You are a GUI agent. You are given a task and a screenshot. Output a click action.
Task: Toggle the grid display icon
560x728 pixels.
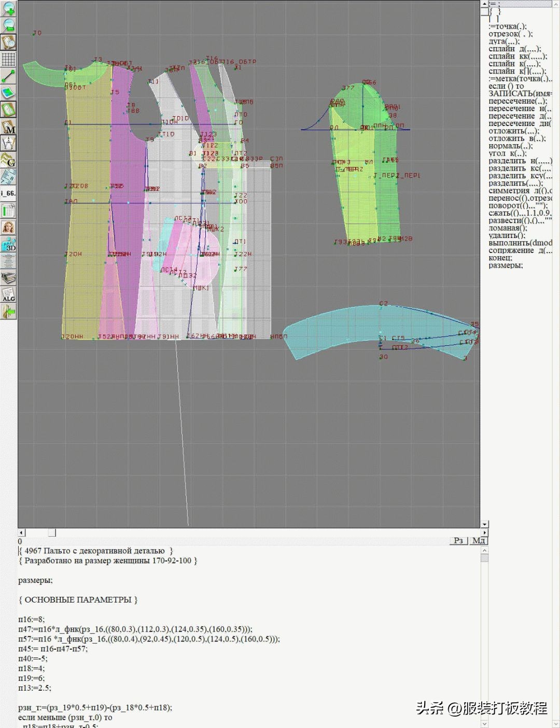coord(8,59)
